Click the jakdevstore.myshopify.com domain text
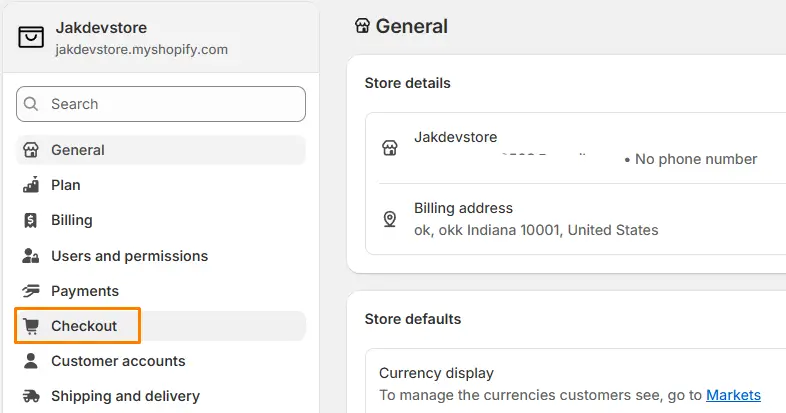 [x=141, y=49]
